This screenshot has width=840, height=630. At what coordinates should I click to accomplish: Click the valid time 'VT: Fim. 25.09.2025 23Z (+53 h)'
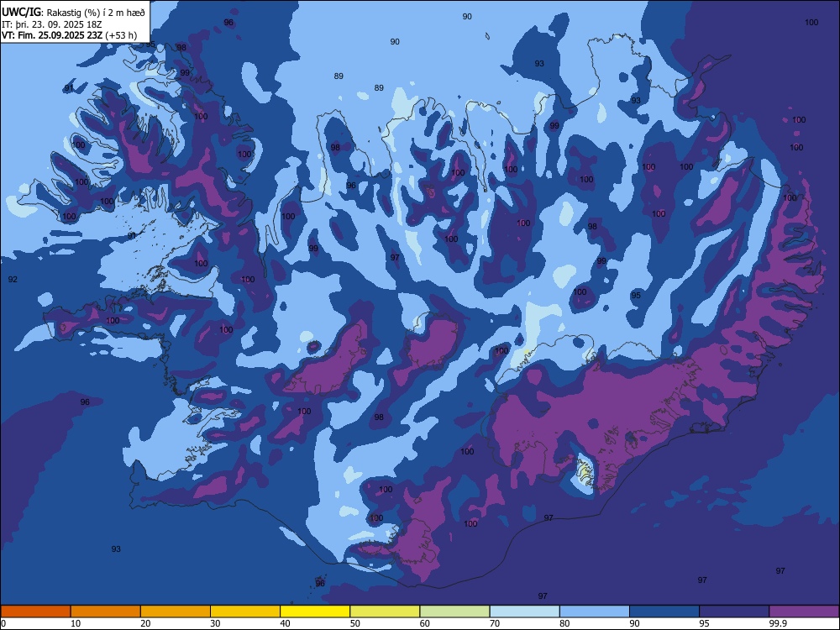[x=69, y=35]
